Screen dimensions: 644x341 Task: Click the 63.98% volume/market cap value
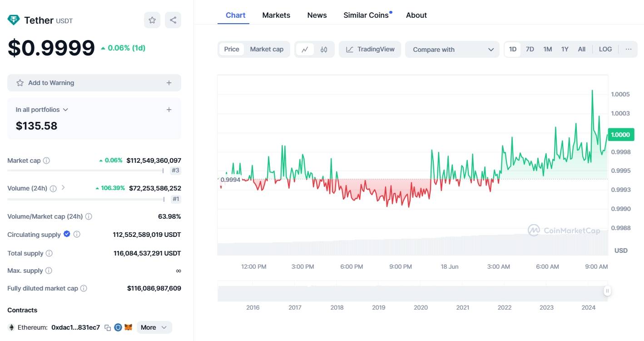[169, 216]
